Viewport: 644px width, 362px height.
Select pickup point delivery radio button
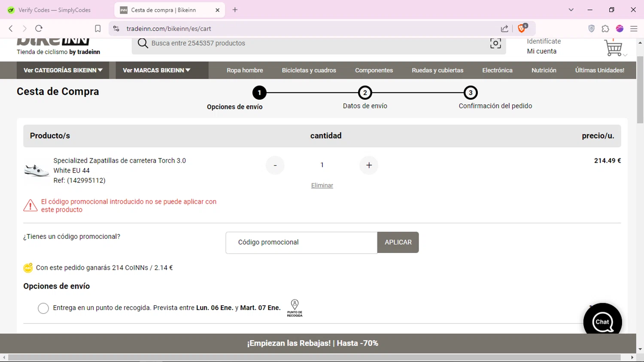tap(43, 308)
